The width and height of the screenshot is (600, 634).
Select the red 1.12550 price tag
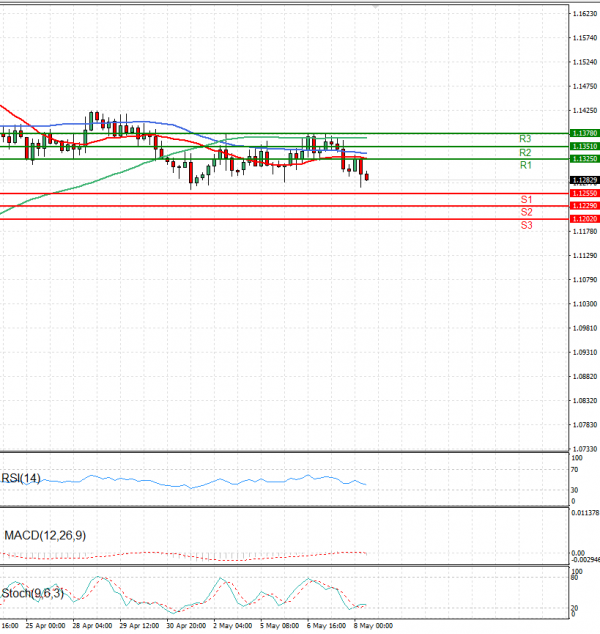point(584,193)
